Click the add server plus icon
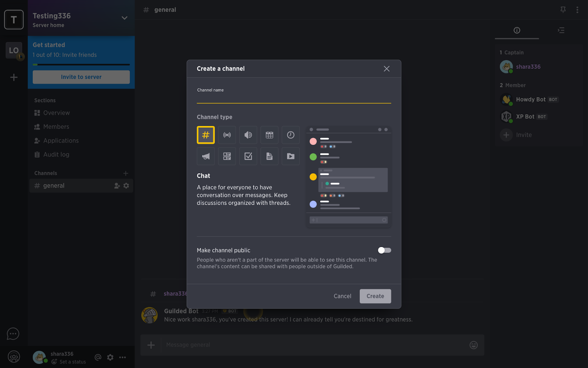The image size is (588, 368). click(14, 77)
